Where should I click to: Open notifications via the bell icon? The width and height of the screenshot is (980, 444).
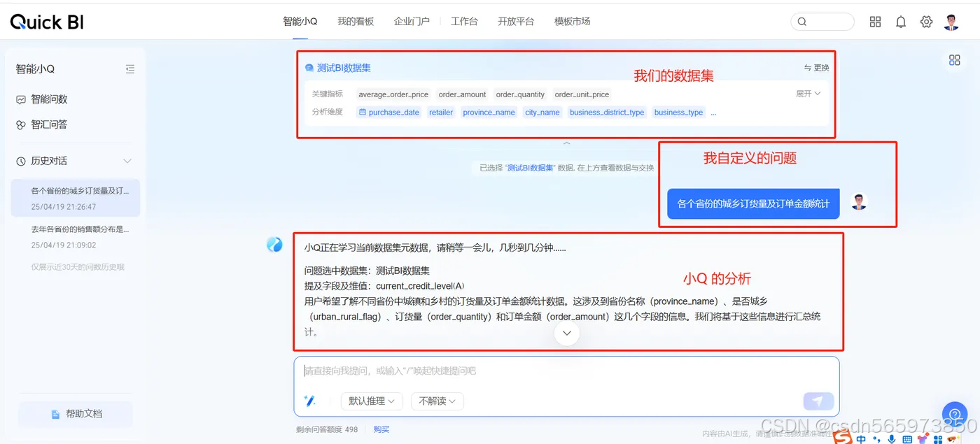[x=901, y=22]
